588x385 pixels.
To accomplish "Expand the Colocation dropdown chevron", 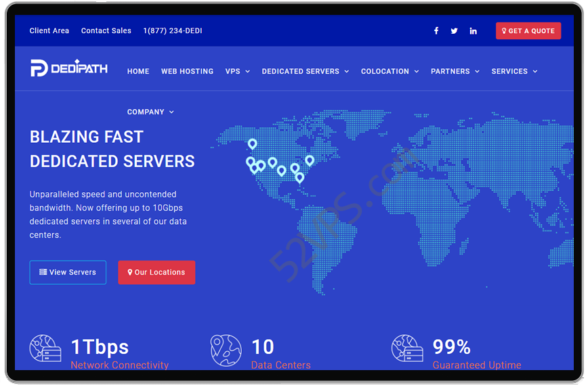I will 416,72.
